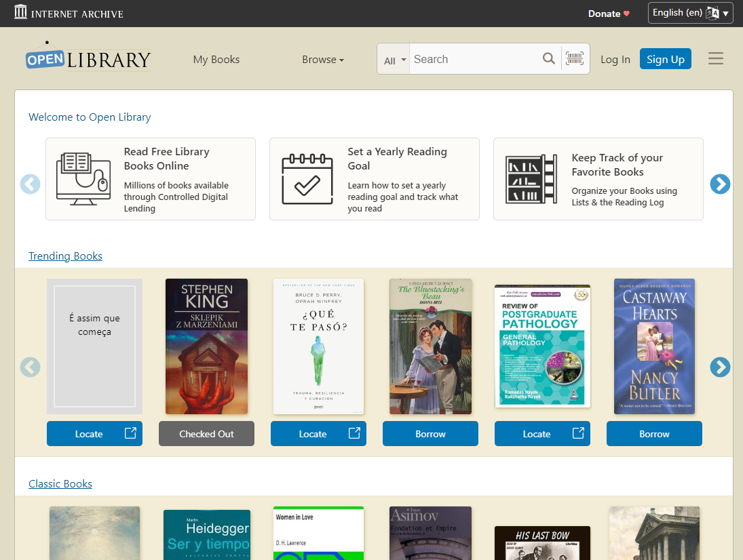This screenshot has width=743, height=560.
Task: Open É assim que começa cover placeholder
Action: (94, 346)
